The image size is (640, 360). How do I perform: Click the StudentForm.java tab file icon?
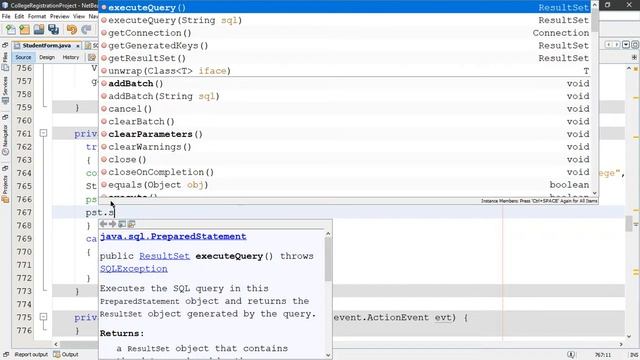pyautogui.click(x=17, y=46)
